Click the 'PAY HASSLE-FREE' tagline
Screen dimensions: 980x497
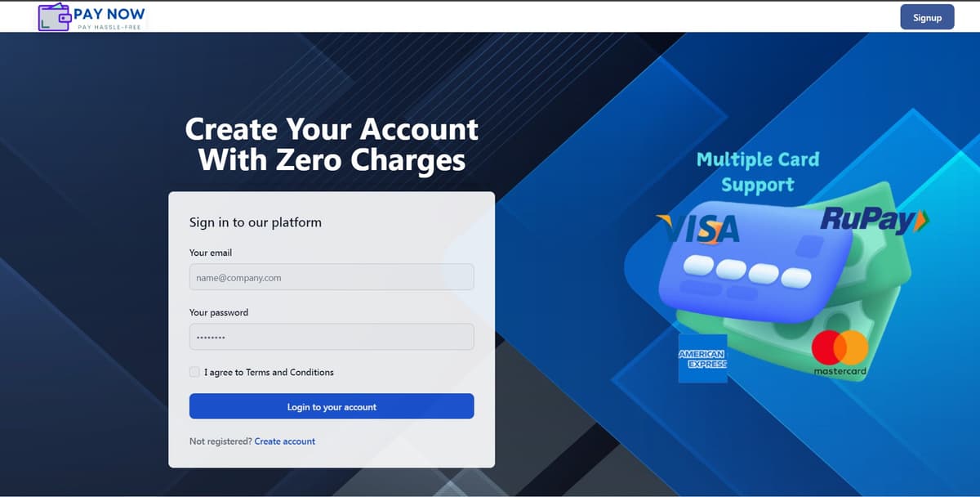tap(110, 27)
